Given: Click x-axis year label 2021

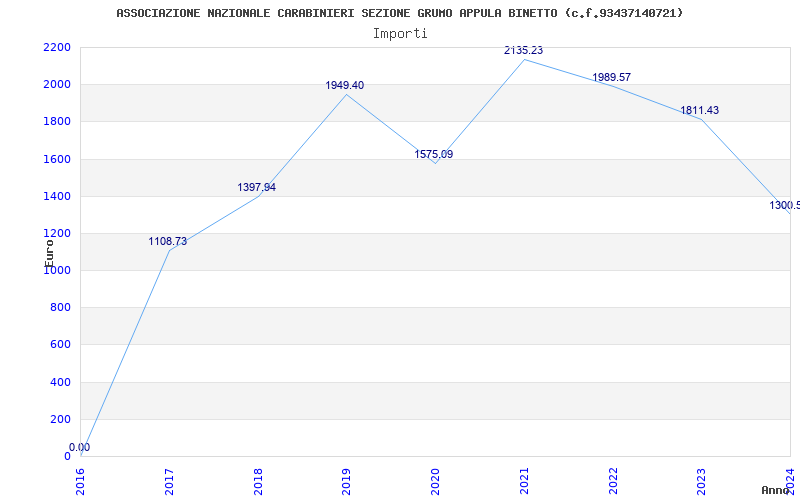Looking at the screenshot, I should pos(524,481).
